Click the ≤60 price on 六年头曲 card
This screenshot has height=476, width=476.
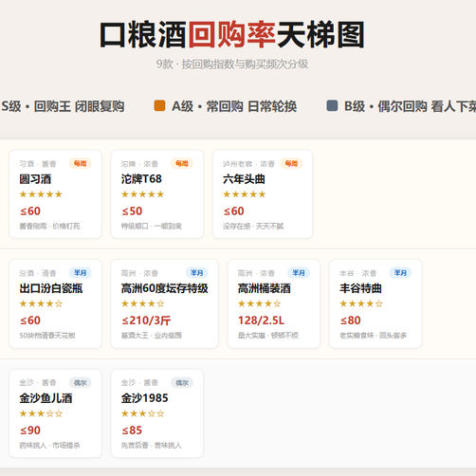coord(233,211)
